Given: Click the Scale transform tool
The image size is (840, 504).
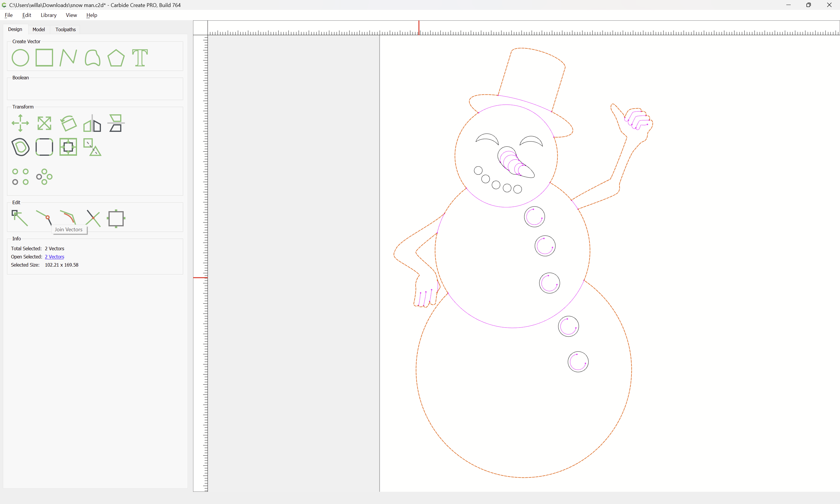Looking at the screenshot, I should 44,123.
